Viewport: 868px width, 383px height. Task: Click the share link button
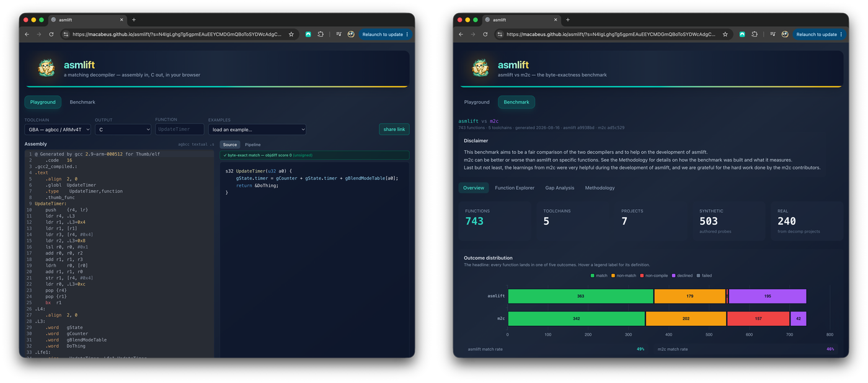pyautogui.click(x=394, y=129)
